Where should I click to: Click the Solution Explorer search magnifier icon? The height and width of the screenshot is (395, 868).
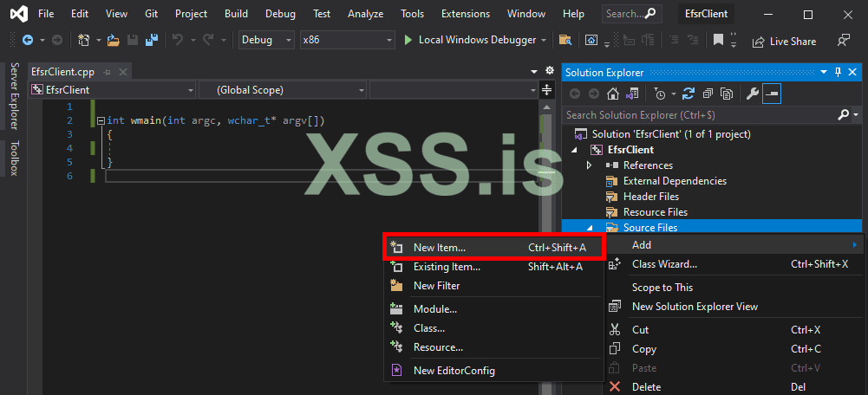[x=843, y=114]
